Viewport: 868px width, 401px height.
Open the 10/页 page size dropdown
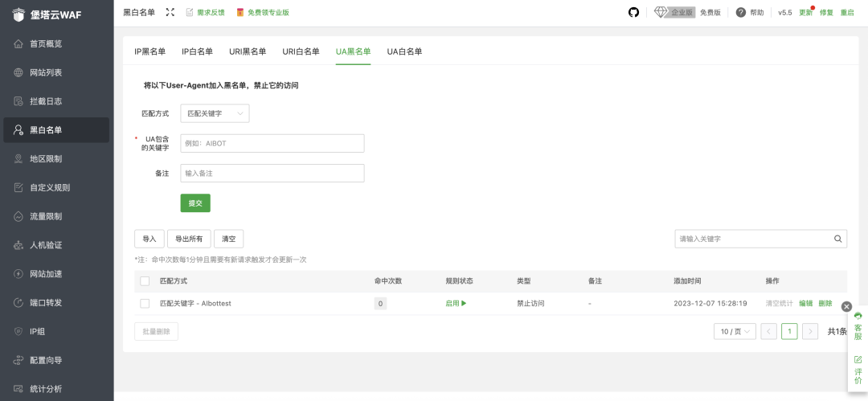pos(735,331)
